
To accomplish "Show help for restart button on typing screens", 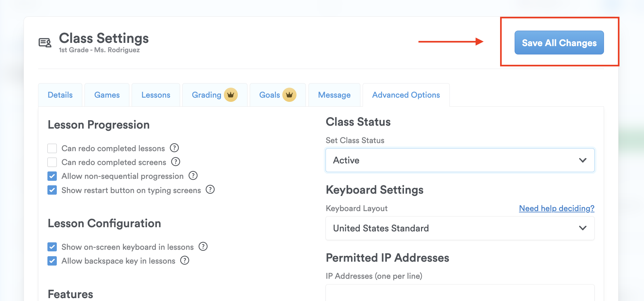I will coord(210,189).
